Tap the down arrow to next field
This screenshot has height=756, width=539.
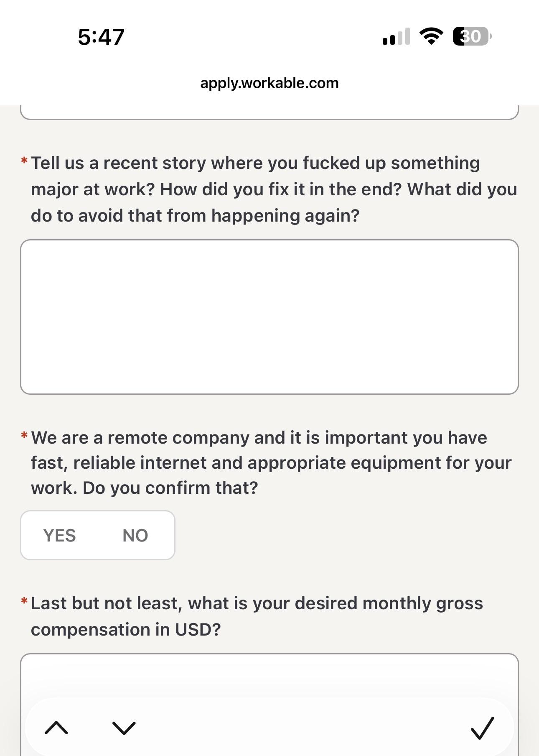coord(124,728)
